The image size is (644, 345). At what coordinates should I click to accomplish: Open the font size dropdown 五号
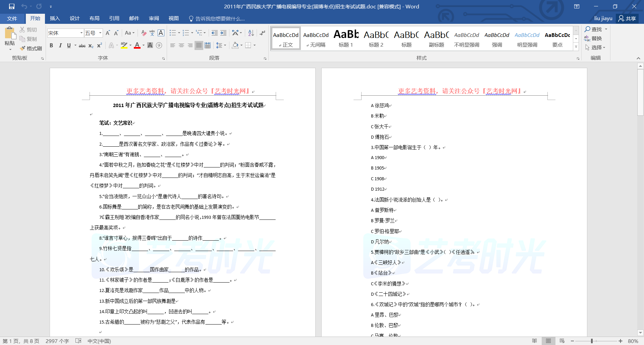(x=100, y=33)
